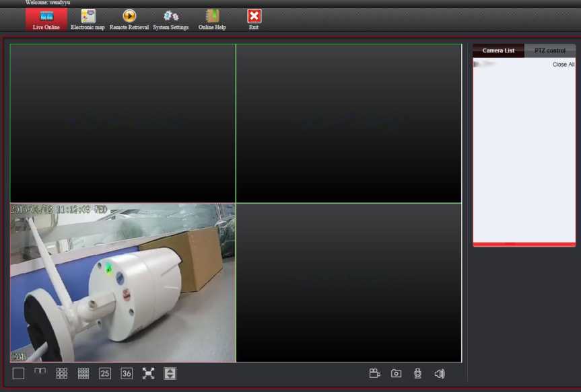Select the Live Online toolbar button
Viewport: 581px width, 392px height.
pyautogui.click(x=46, y=18)
